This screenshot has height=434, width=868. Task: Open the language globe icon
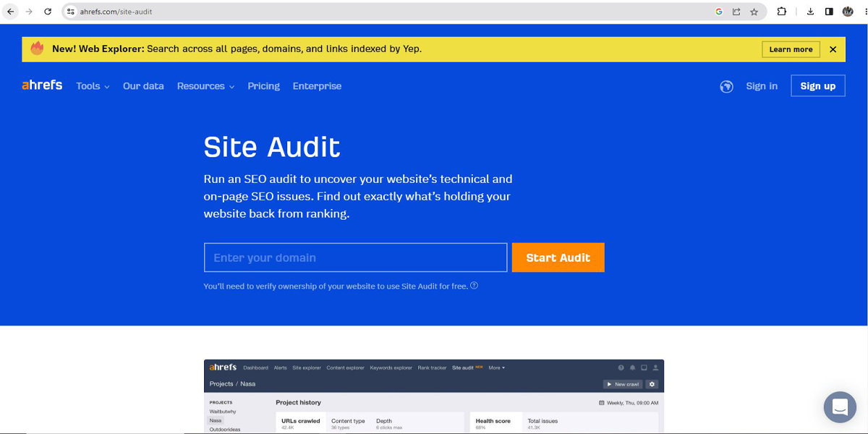726,86
